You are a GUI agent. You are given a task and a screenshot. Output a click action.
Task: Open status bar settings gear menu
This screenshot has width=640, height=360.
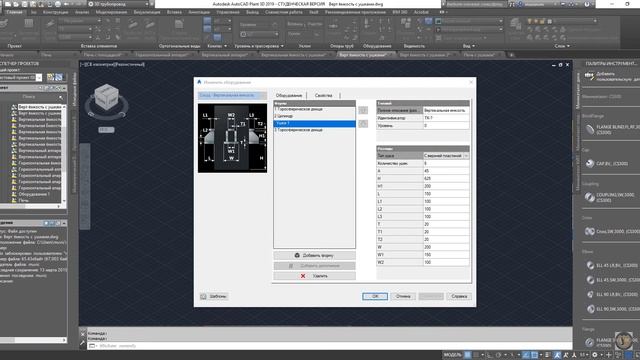click(595, 355)
